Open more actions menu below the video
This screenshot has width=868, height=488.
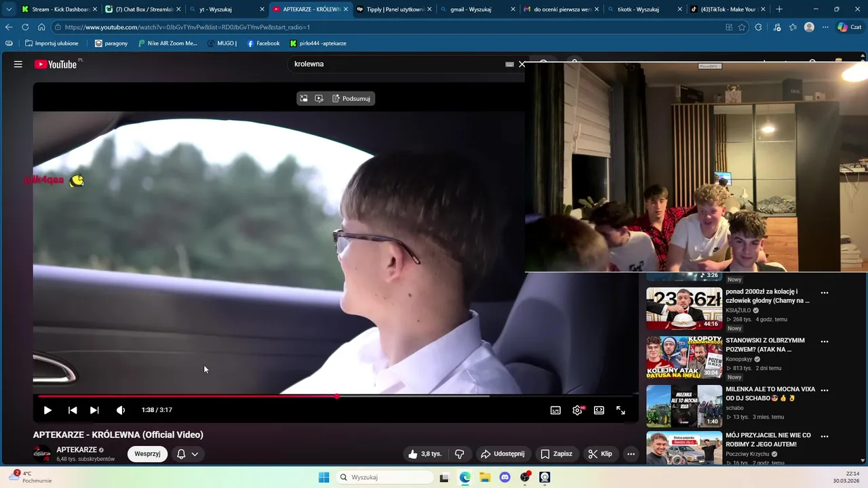(631, 454)
